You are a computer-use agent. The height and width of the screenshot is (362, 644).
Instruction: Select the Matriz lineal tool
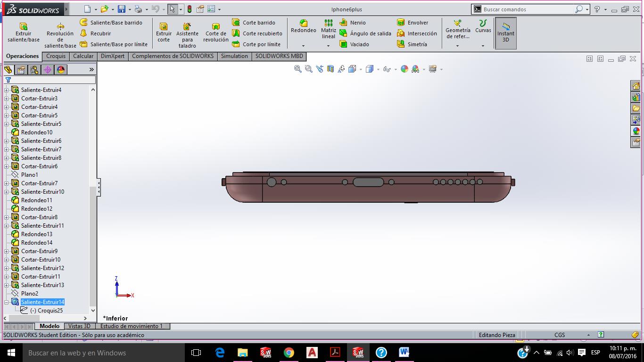[x=329, y=29]
